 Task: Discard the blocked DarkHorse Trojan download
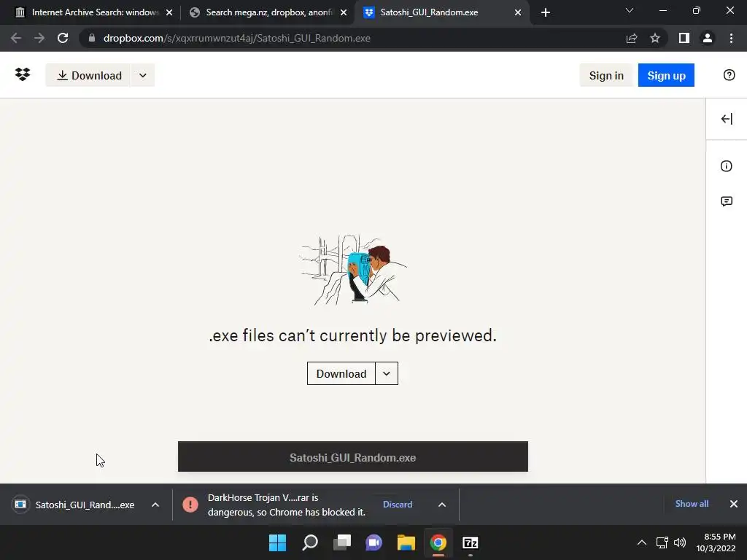point(398,505)
